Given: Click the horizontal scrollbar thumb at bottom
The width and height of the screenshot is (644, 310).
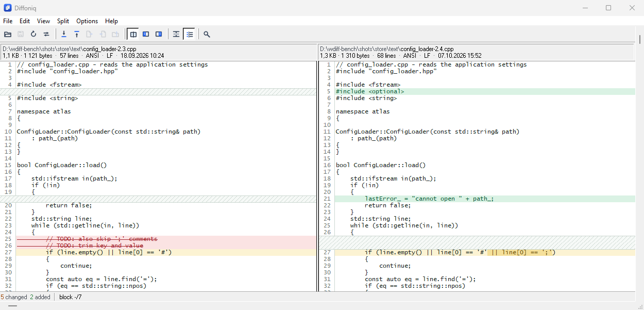Looking at the screenshot, I should pos(13,306).
